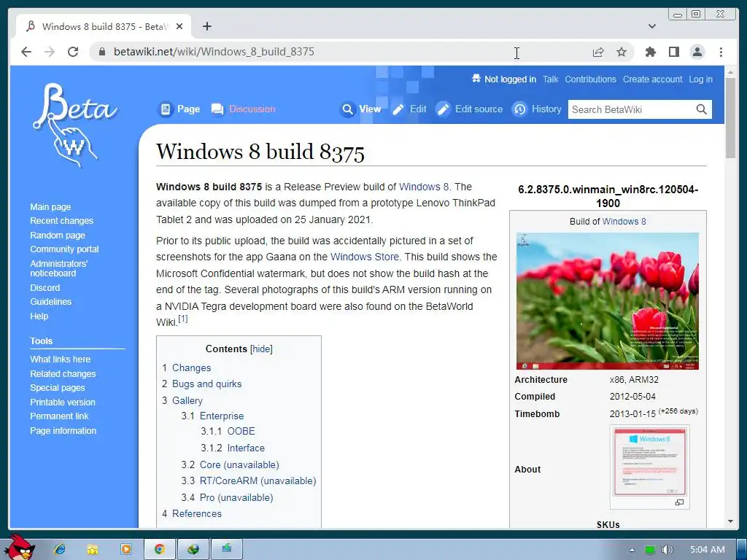Open Page information link
The height and width of the screenshot is (560, 747).
click(x=63, y=430)
